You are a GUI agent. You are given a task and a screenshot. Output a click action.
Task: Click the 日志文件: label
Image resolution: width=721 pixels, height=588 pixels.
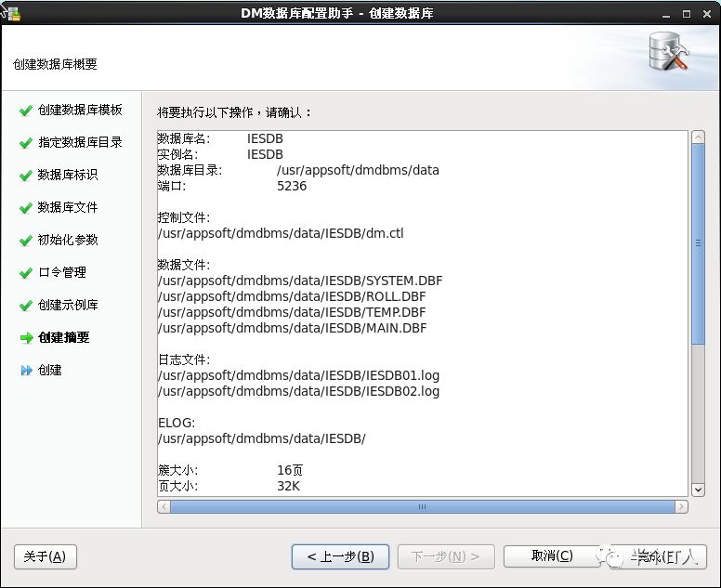(184, 359)
